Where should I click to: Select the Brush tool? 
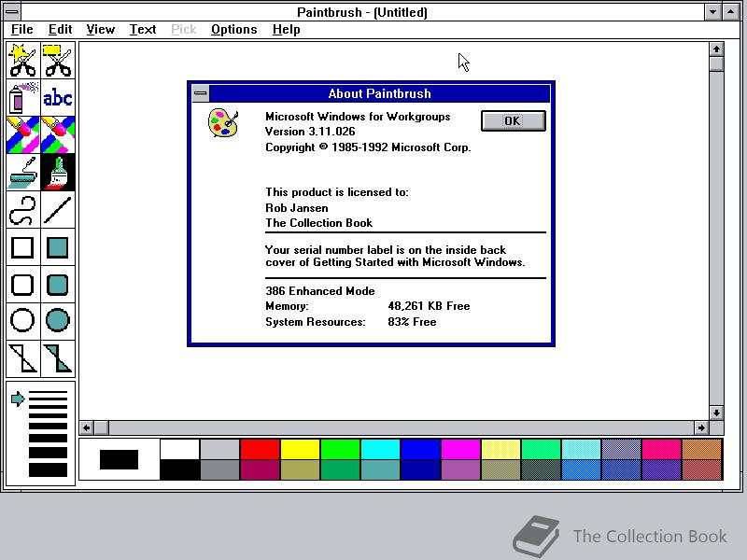point(58,173)
